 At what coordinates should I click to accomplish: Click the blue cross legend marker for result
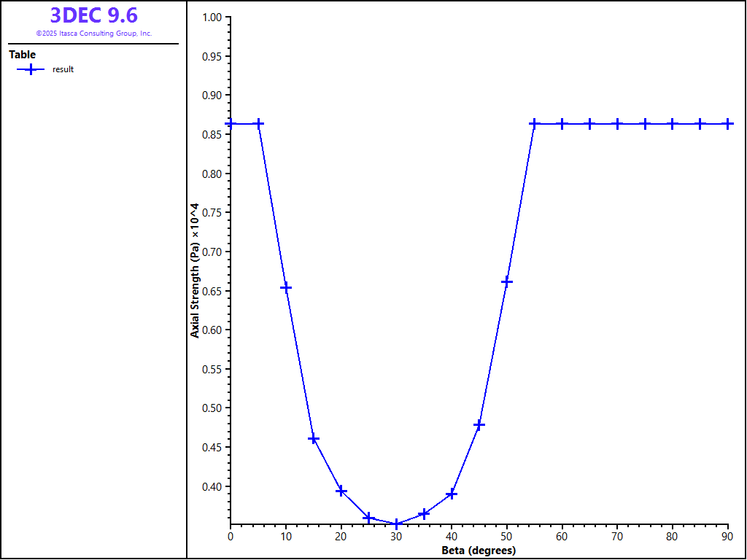30,69
